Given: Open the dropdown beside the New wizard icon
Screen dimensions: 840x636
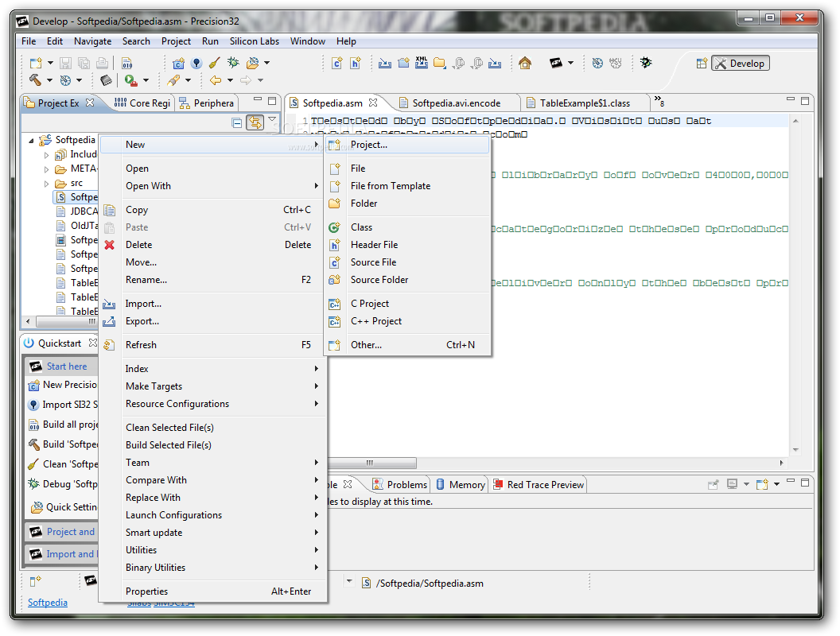Looking at the screenshot, I should tap(50, 63).
